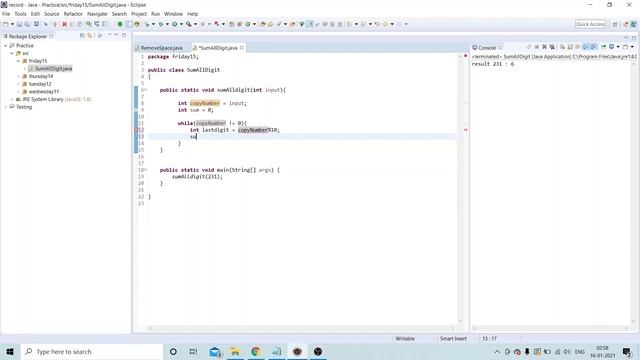Click the Open Type toolbar icon
This screenshot has height=360, width=640.
click(263, 24)
